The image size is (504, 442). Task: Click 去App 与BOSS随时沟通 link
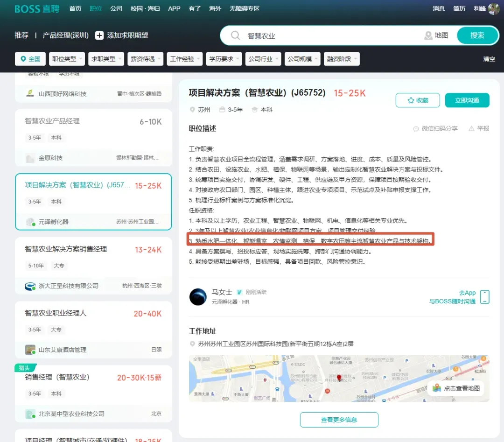453,297
